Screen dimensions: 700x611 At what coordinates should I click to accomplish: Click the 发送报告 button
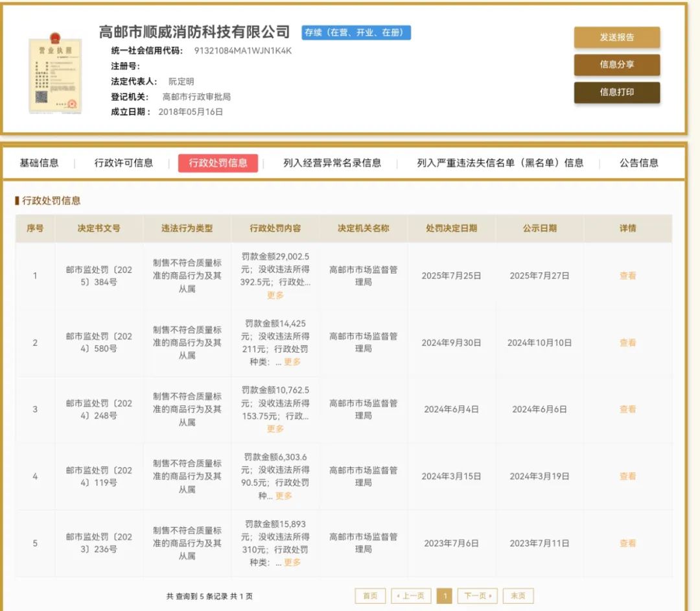click(616, 38)
